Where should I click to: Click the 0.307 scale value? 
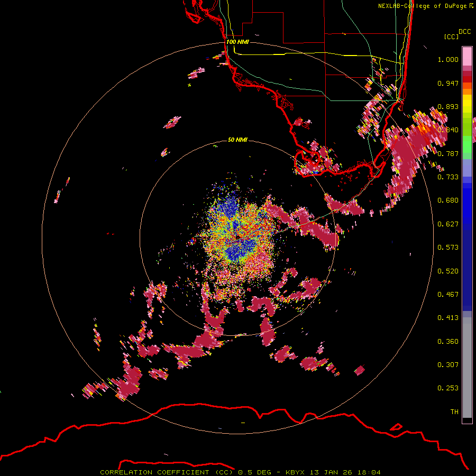[448, 365]
